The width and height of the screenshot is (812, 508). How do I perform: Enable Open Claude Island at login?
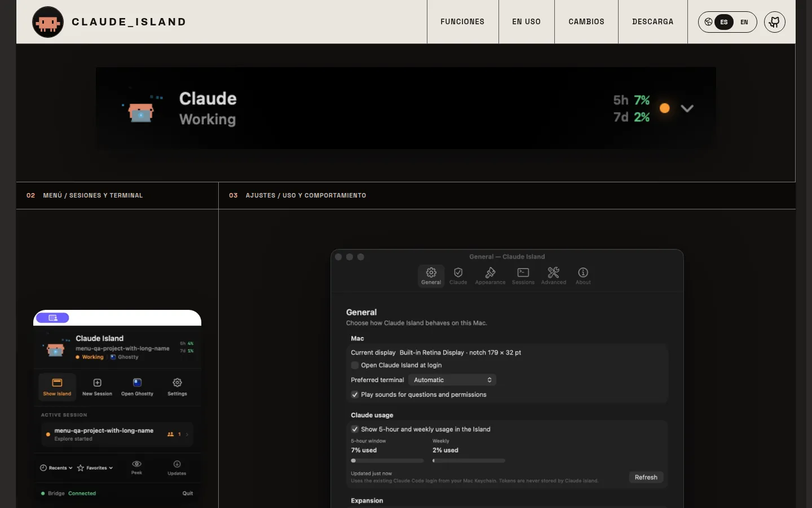(x=355, y=365)
